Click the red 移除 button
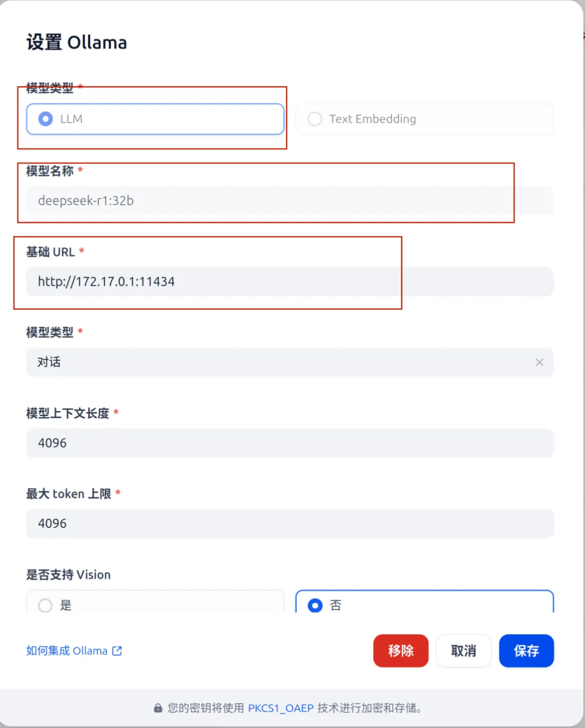 point(401,651)
